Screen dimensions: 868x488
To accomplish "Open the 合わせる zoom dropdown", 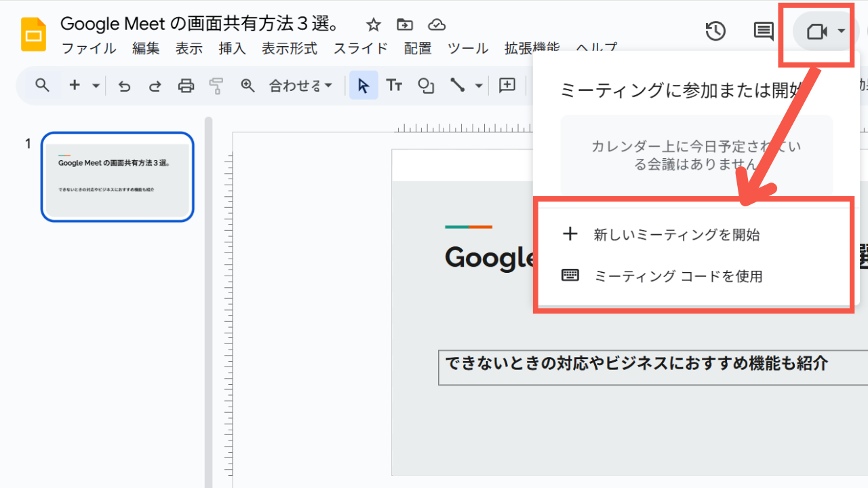I will (x=300, y=86).
